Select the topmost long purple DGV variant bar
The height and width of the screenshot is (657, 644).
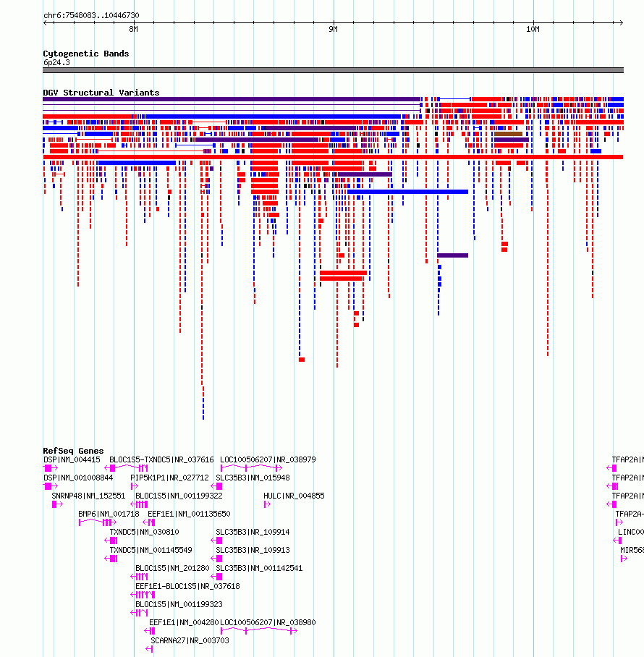point(232,99)
